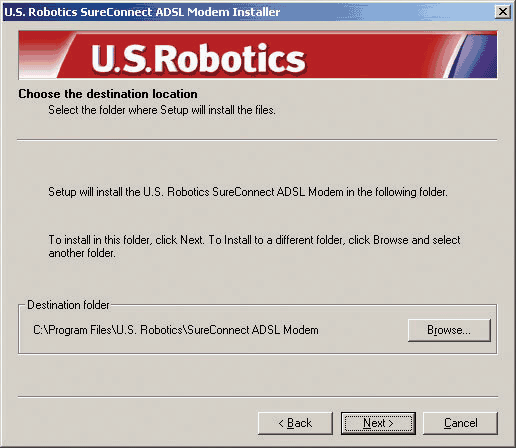Image resolution: width=516 pixels, height=448 pixels.
Task: Click the C:\Program Files destination path text
Action: coord(176,330)
